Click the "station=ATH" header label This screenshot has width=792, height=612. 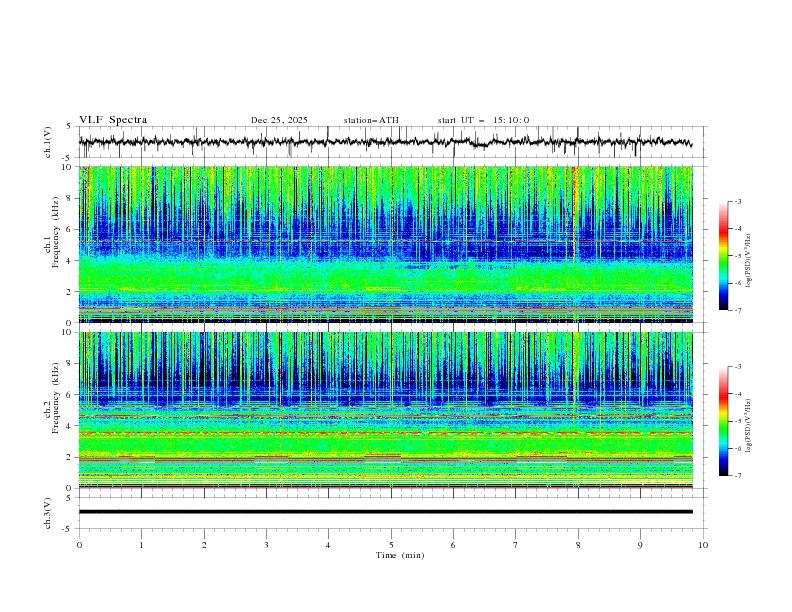click(x=371, y=120)
